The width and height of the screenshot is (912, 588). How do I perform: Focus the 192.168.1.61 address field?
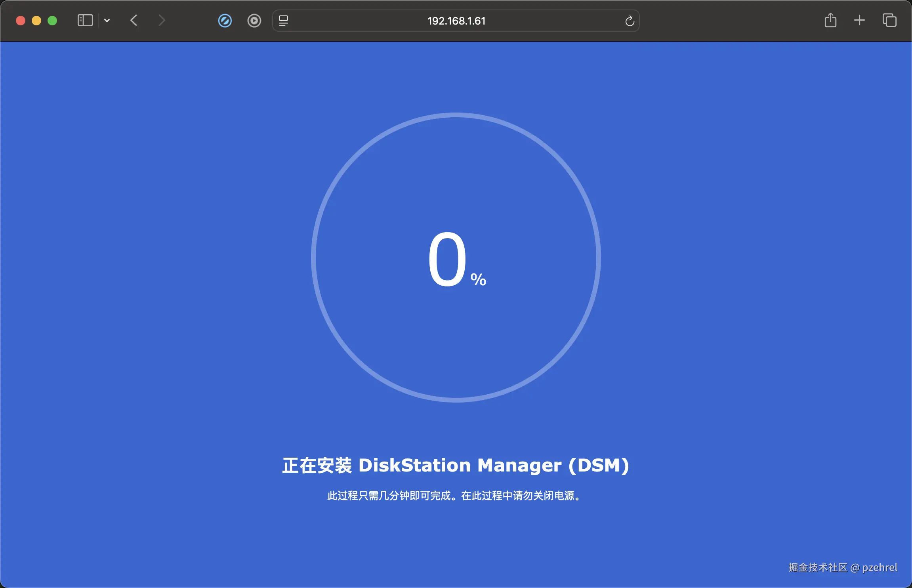(x=456, y=21)
